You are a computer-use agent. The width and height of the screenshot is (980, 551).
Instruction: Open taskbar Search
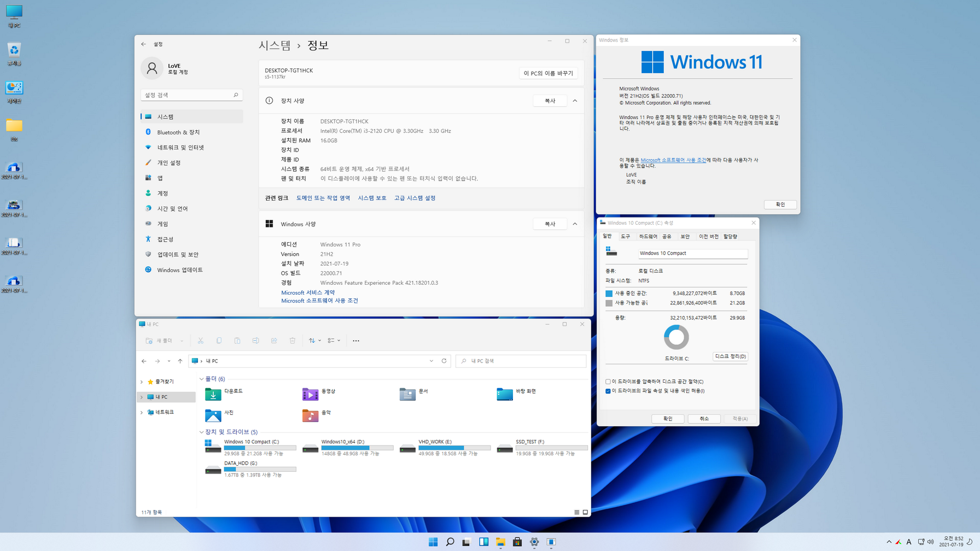pyautogui.click(x=450, y=542)
